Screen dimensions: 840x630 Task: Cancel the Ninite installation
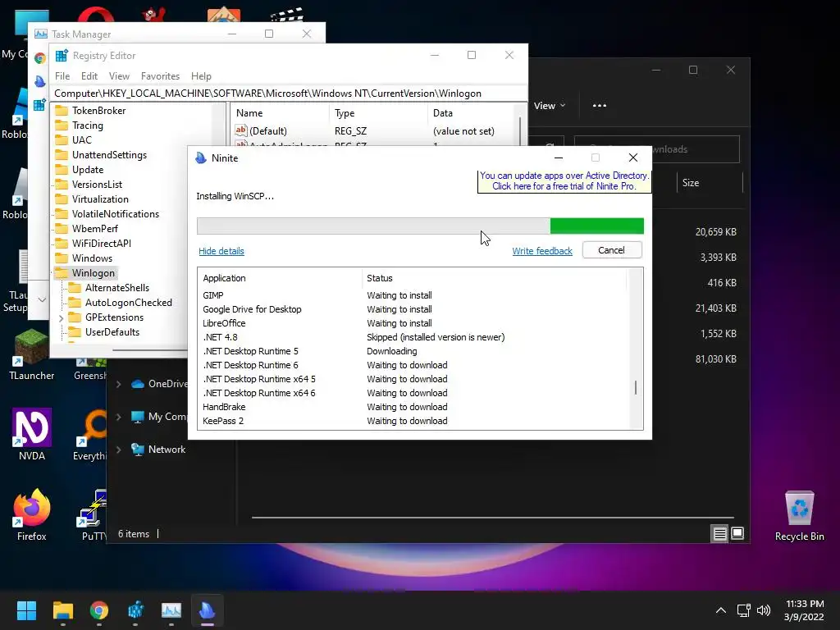tap(611, 250)
